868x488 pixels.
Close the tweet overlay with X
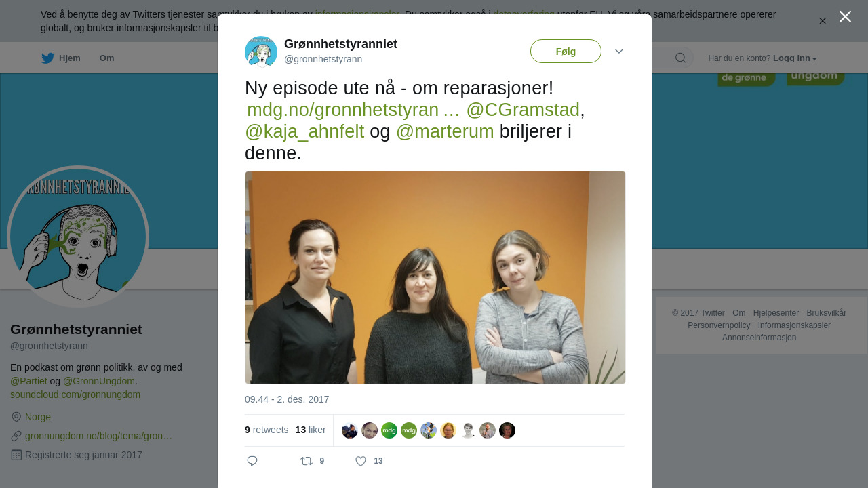(x=845, y=16)
